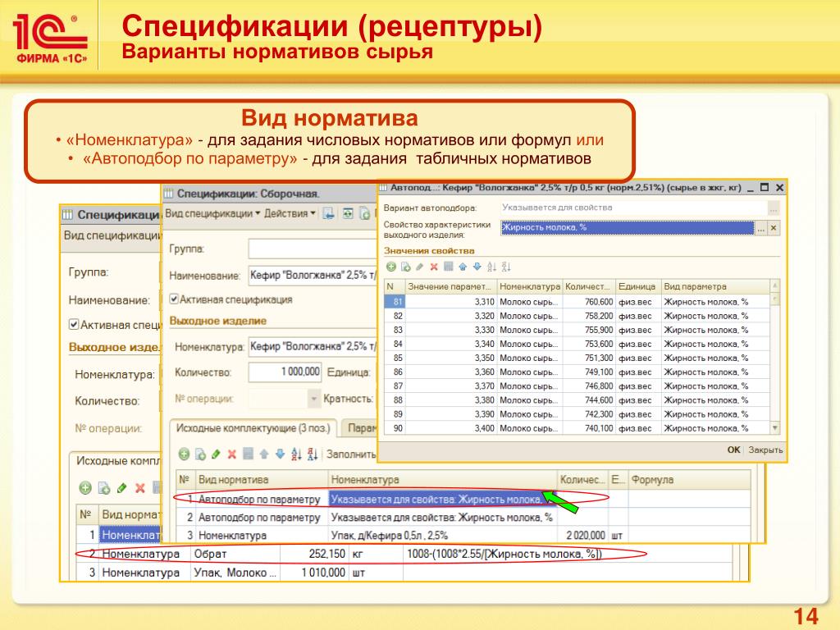Switch to the Парам... tab in Сборочная window
Screen dimensions: 840x630
tap(361, 428)
